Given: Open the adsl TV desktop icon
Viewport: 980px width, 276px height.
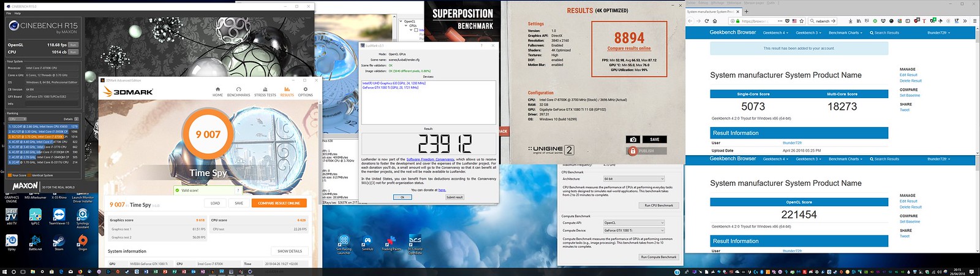Looking at the screenshot, I should coord(12,217).
